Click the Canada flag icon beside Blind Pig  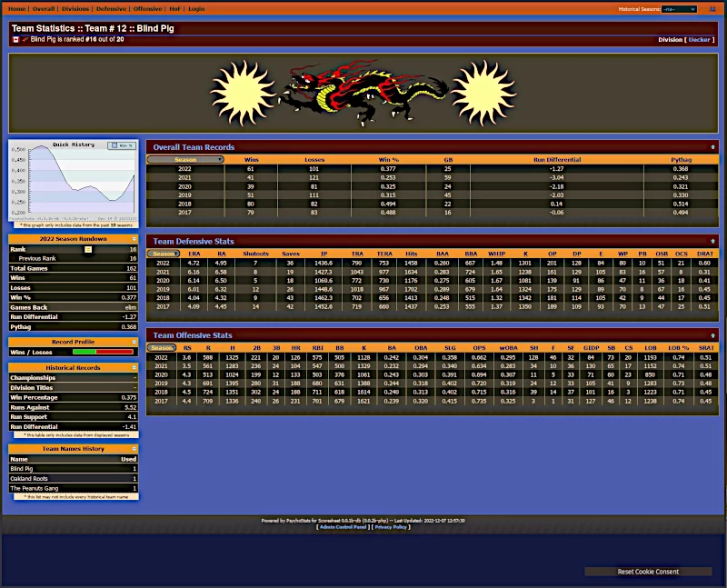click(15, 39)
